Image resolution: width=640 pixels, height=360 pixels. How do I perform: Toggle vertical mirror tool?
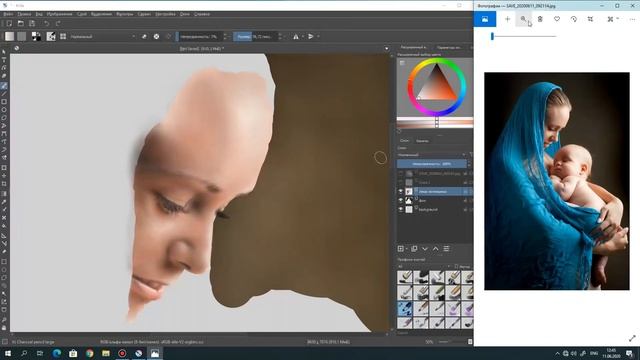311,36
